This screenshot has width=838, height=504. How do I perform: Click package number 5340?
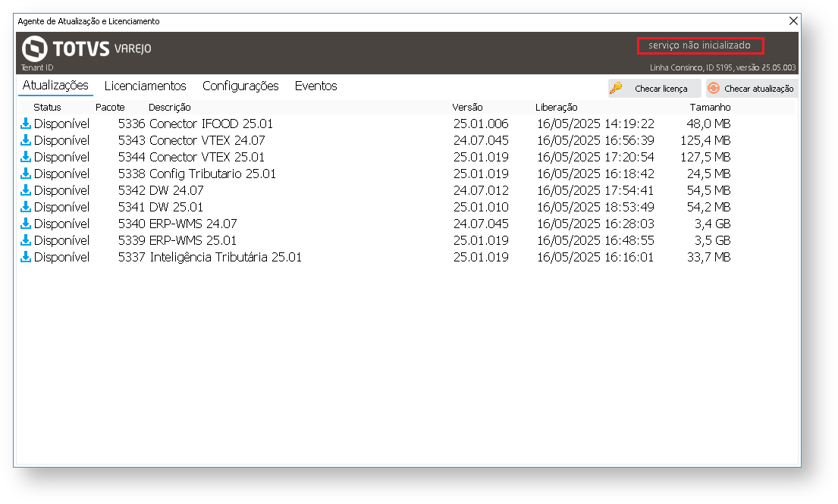131,223
